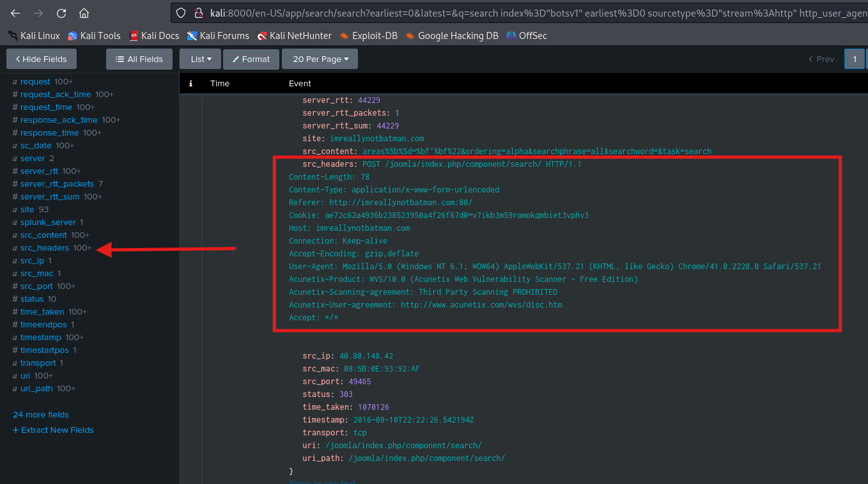
Task: Click the i info column header
Action: 190,83
